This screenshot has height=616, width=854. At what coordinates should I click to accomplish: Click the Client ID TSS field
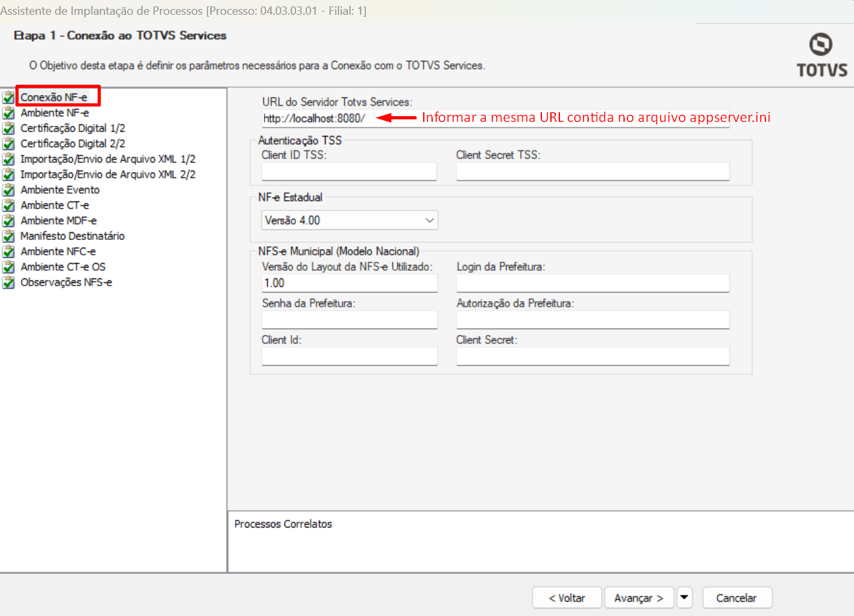point(349,171)
